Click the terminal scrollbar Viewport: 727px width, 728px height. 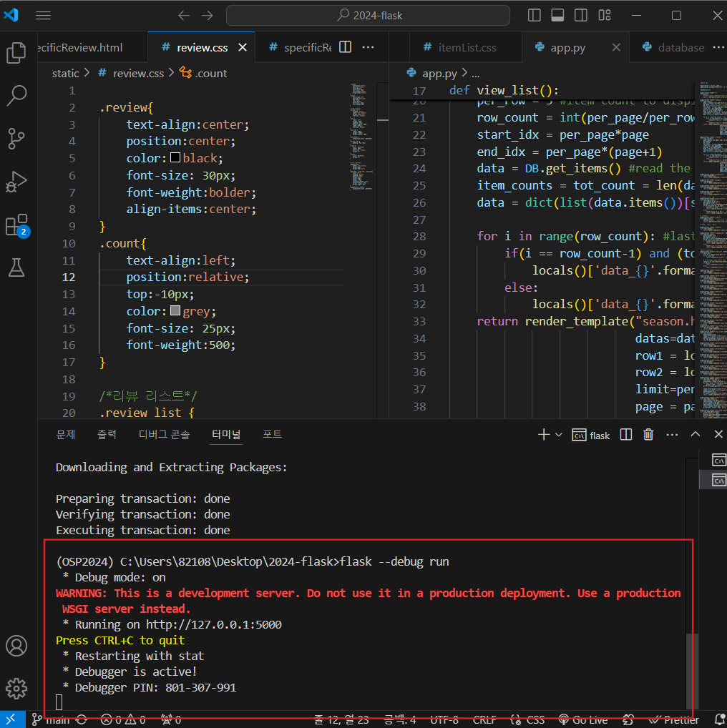(x=692, y=671)
